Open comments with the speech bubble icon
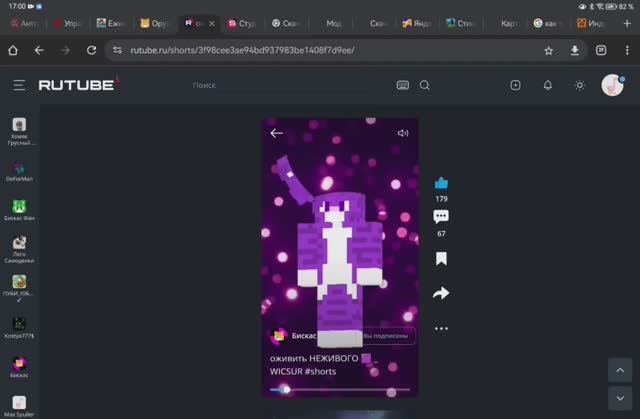 [441, 216]
